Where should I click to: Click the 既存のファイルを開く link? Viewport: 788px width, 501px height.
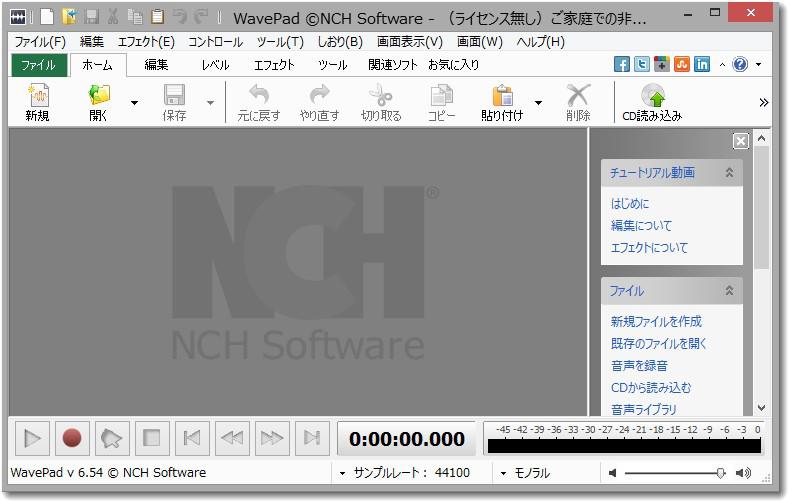tap(658, 344)
